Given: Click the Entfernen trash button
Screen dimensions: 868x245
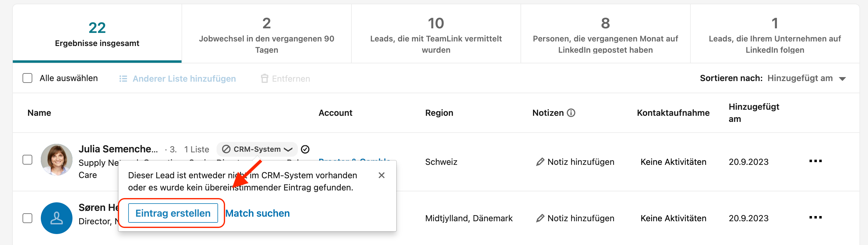Looking at the screenshot, I should (285, 79).
